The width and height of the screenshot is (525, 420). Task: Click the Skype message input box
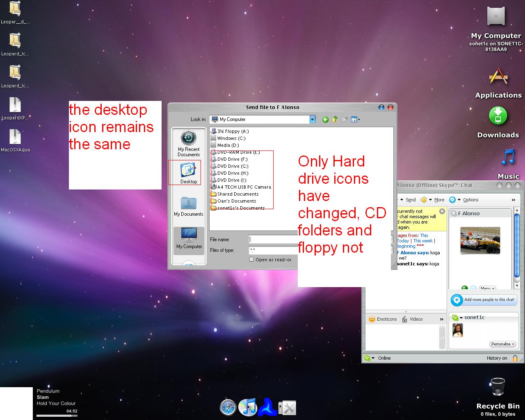[402, 338]
